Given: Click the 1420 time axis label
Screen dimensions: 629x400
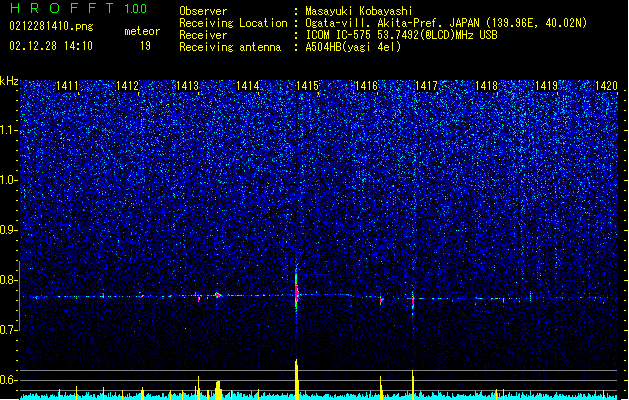Looking at the screenshot, I should [606, 86].
